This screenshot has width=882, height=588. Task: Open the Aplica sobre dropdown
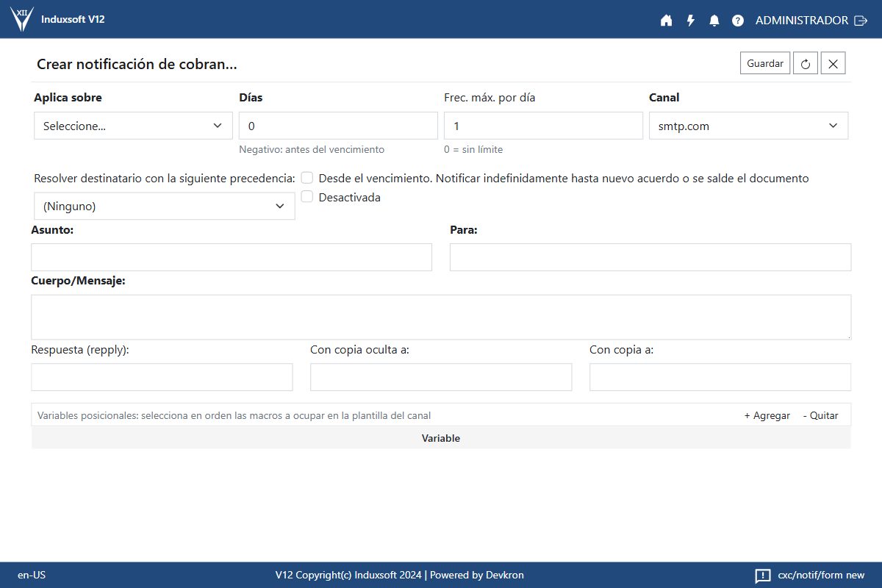pyautogui.click(x=133, y=126)
